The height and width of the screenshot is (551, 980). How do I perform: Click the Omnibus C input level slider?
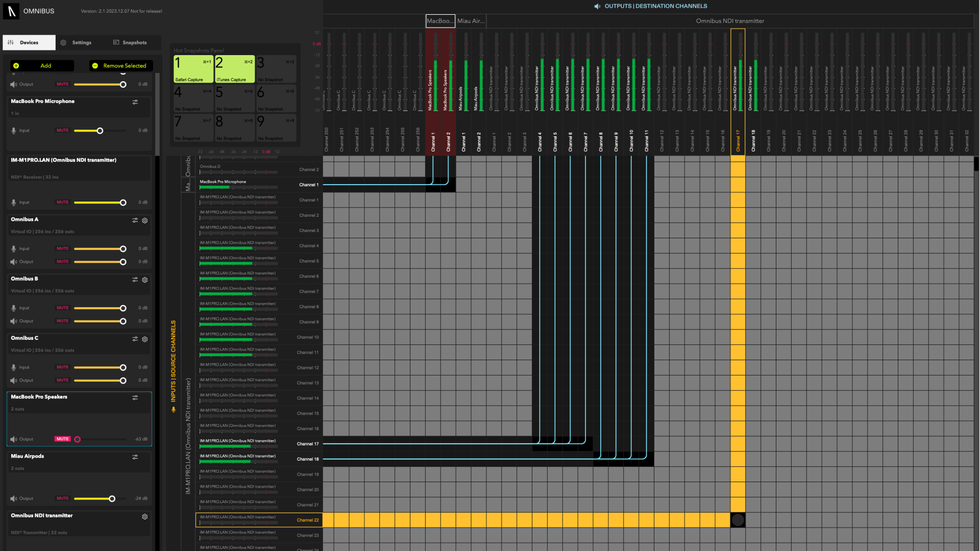click(x=100, y=367)
